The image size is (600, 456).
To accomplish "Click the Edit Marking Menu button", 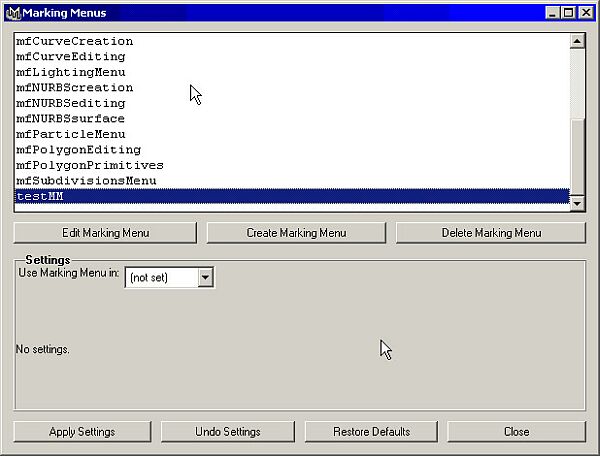I will click(x=105, y=233).
